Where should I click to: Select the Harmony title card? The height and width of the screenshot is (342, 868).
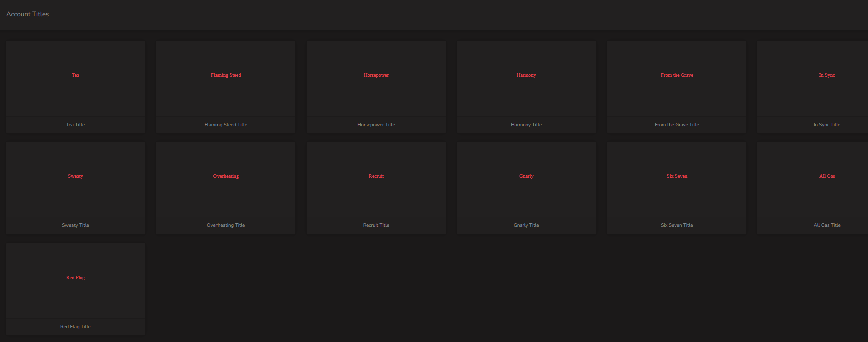[x=526, y=86]
